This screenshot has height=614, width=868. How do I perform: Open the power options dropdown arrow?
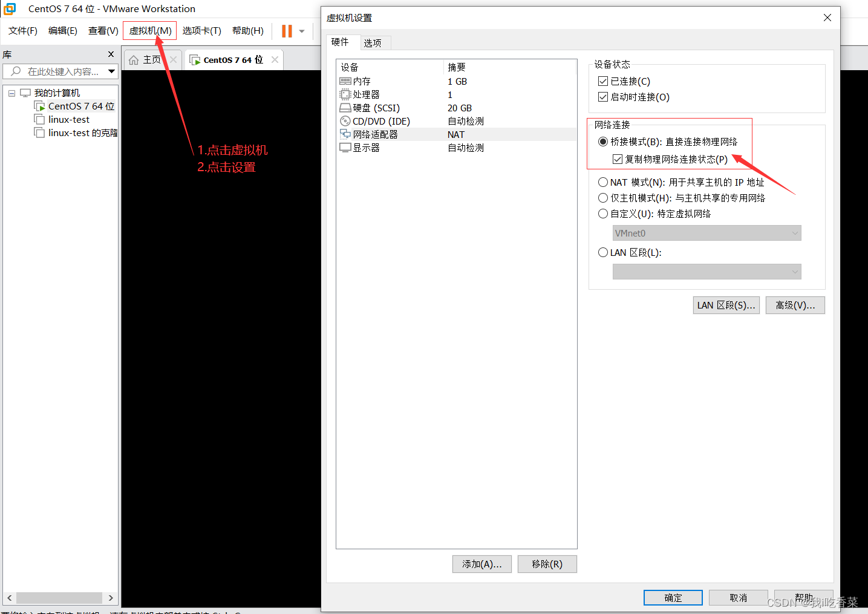(x=302, y=31)
